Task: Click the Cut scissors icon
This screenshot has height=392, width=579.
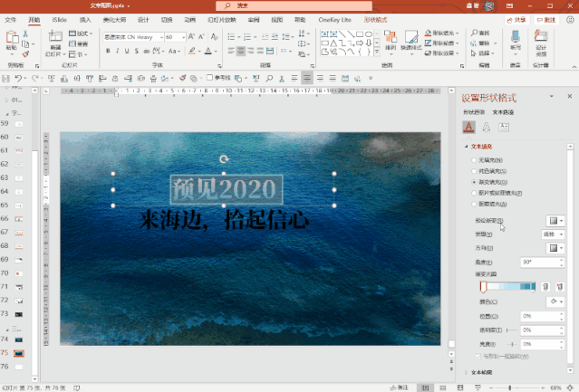Action: pyautogui.click(x=25, y=33)
